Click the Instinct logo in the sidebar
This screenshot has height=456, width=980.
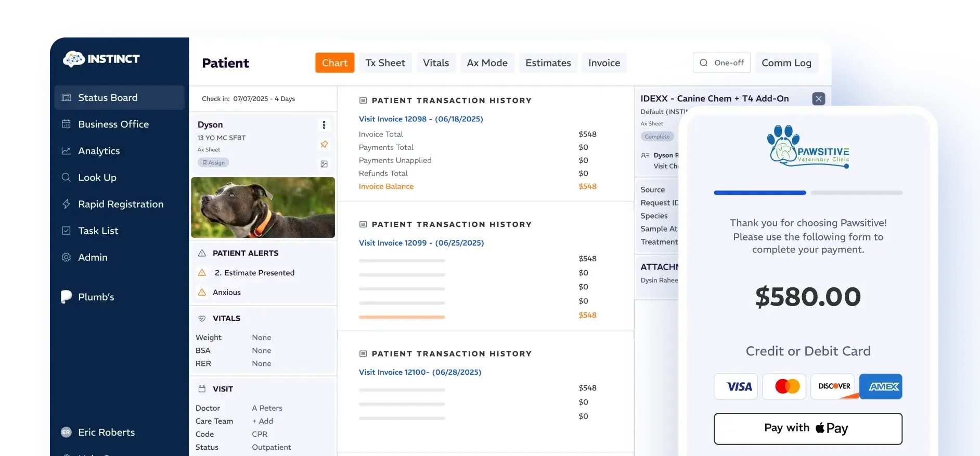(x=101, y=59)
